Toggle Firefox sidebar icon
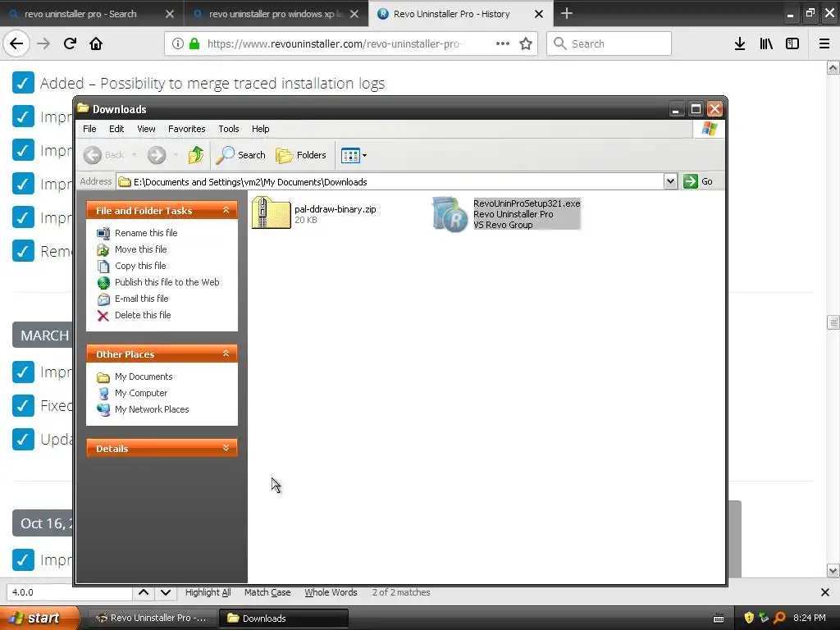 tap(792, 43)
